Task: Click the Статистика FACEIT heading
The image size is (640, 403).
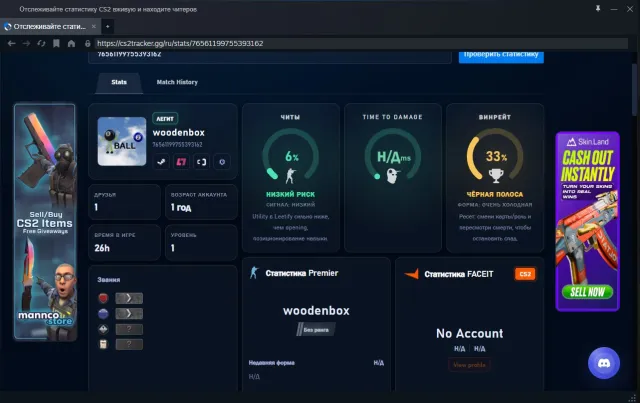Action: [459, 274]
